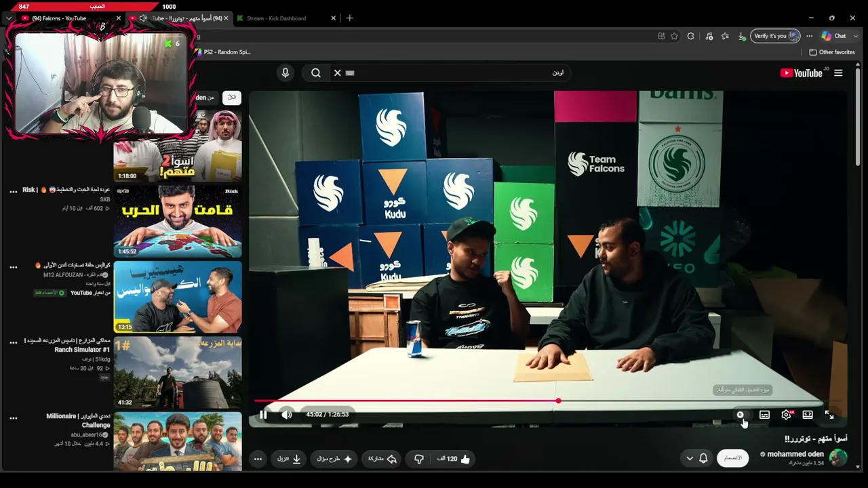Open the player settings gear
The width and height of the screenshot is (868, 488).
pyautogui.click(x=786, y=415)
